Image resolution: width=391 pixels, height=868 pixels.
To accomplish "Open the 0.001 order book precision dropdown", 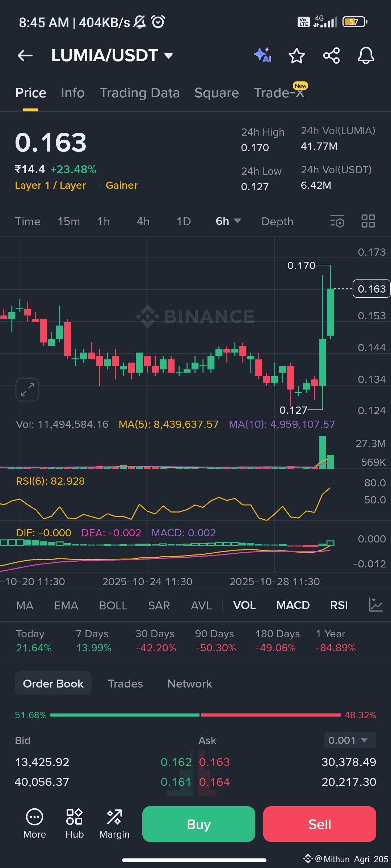I will point(350,740).
